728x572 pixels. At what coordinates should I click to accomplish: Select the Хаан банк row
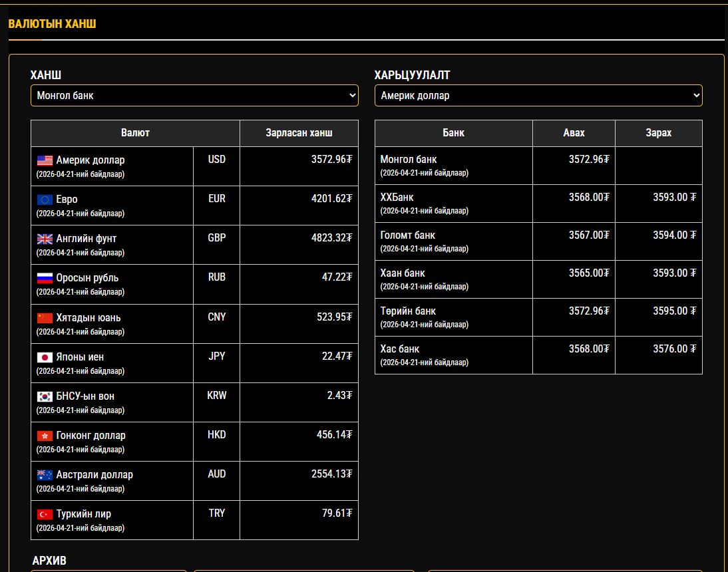[x=403, y=273]
